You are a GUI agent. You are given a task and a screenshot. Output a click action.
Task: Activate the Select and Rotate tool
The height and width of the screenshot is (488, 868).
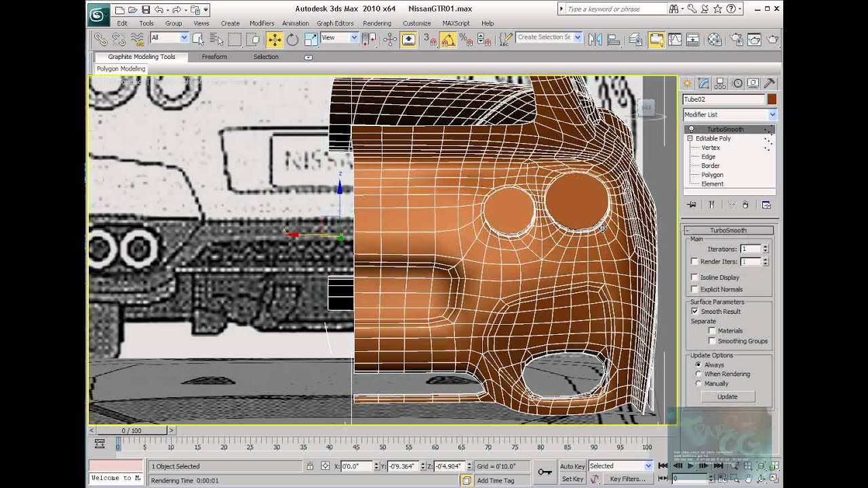(292, 39)
